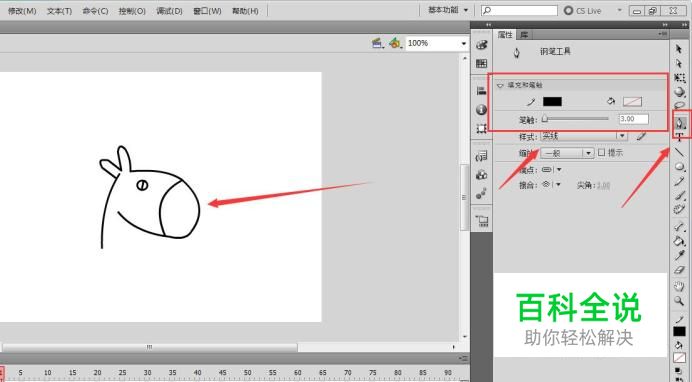
Task: Select the Eyedropper tool
Action: click(679, 255)
